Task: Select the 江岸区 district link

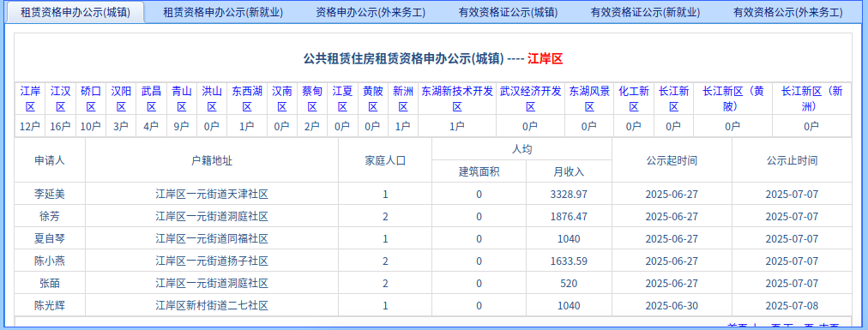Action: 30,99
